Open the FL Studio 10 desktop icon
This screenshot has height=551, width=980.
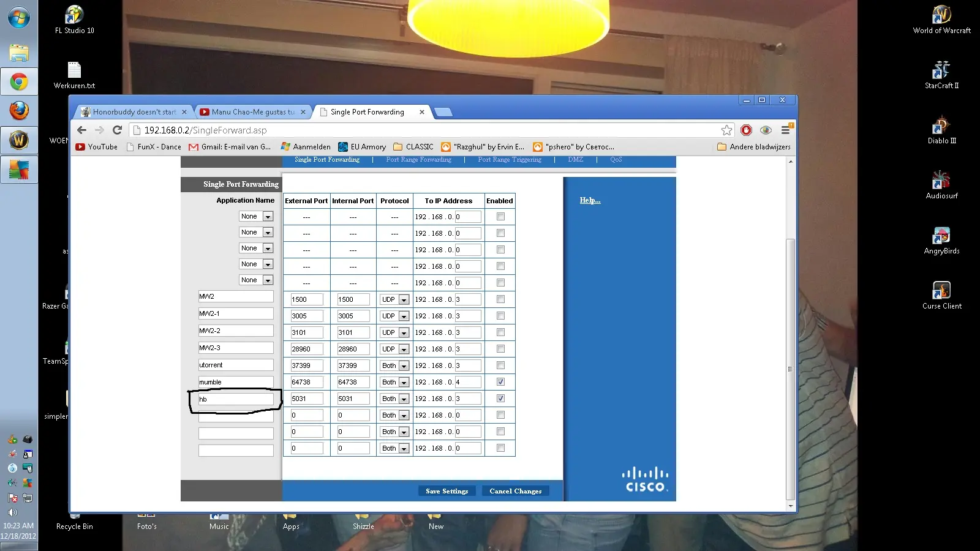coord(74,20)
